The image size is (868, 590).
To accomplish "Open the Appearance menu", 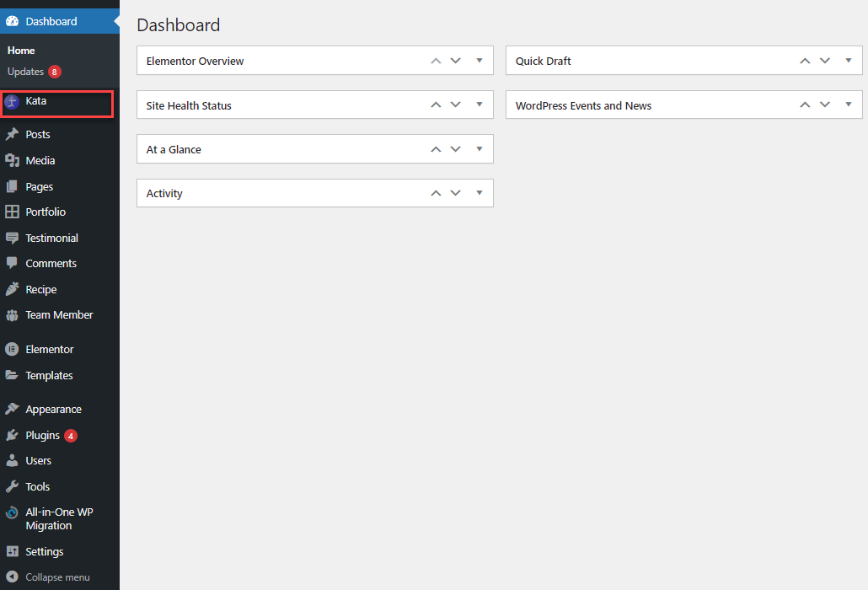I will (x=53, y=410).
